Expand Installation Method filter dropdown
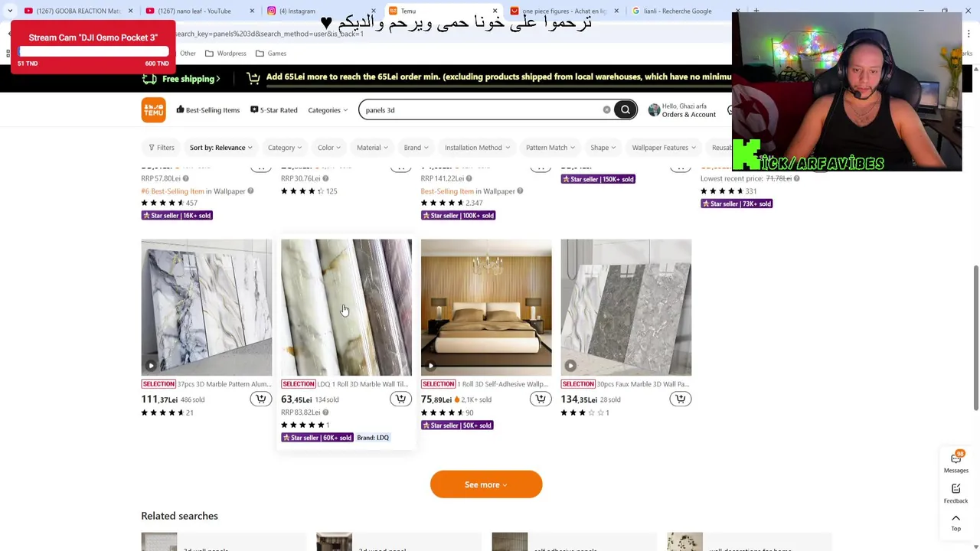Image resolution: width=980 pixels, height=551 pixels. point(477,147)
